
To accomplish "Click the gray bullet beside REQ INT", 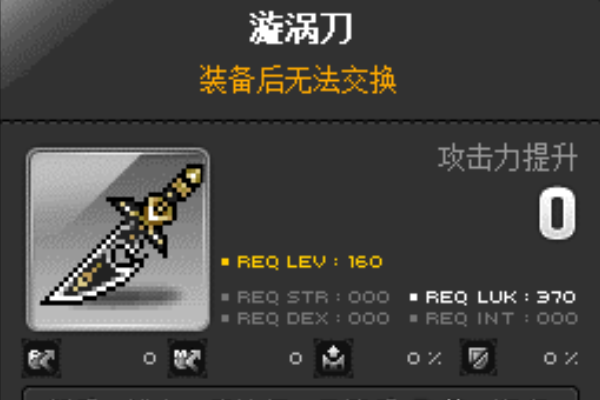I will tap(413, 318).
